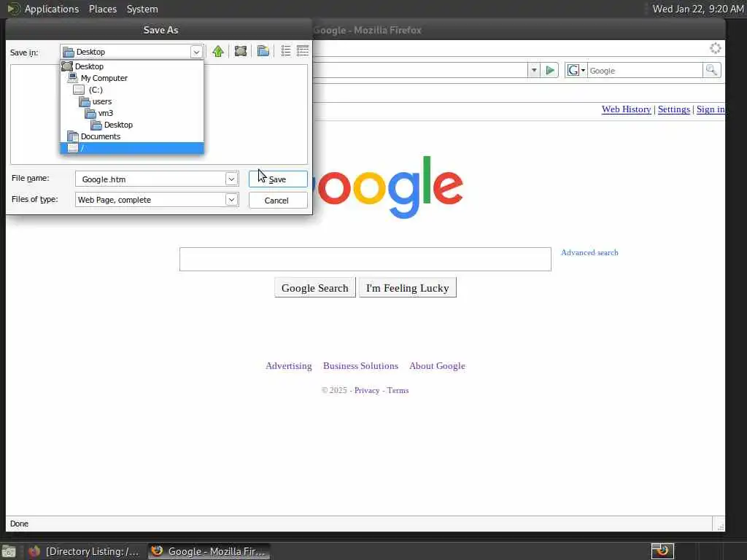Switch to Directory Listing taskbar window

85,551
